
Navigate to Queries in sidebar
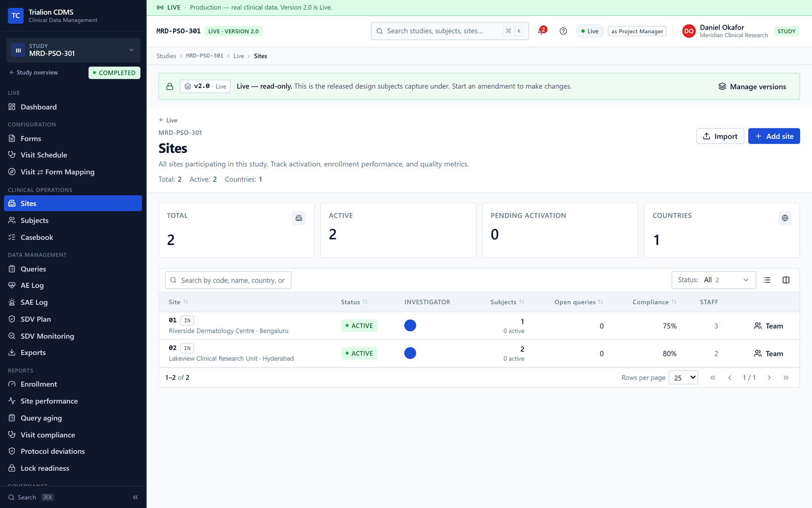pyautogui.click(x=73, y=269)
